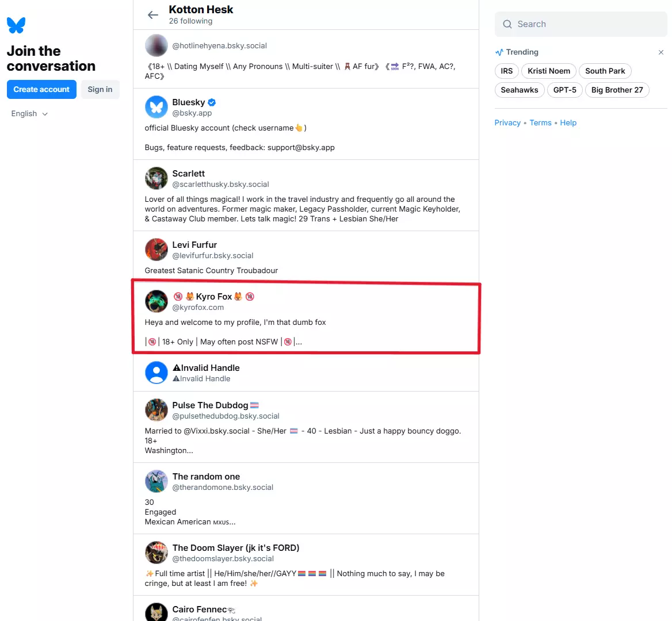
Task: Open Pulse The Dubdog's profile name
Action: pyautogui.click(x=210, y=405)
